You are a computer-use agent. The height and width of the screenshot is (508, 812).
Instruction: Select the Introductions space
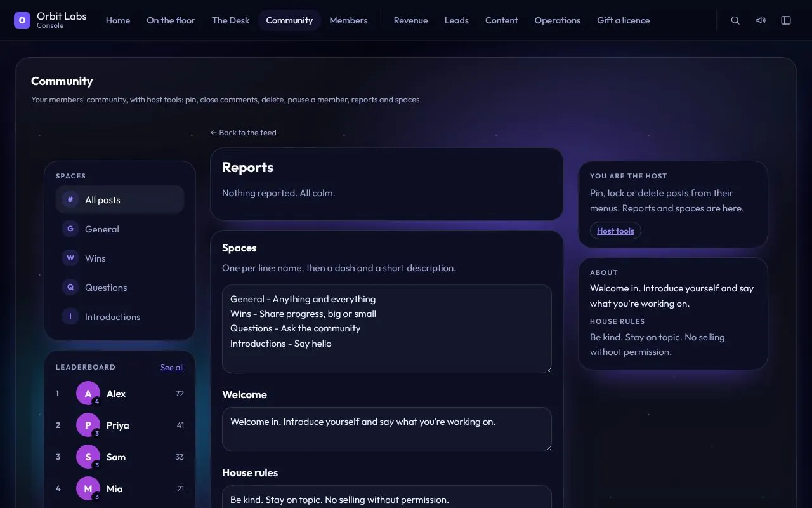120,316
